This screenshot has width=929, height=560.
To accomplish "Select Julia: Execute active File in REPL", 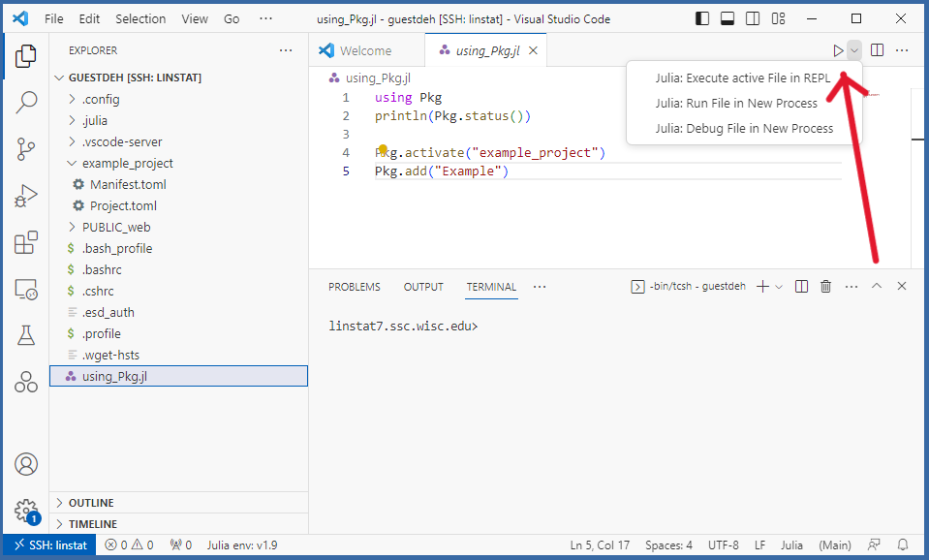I will [742, 78].
